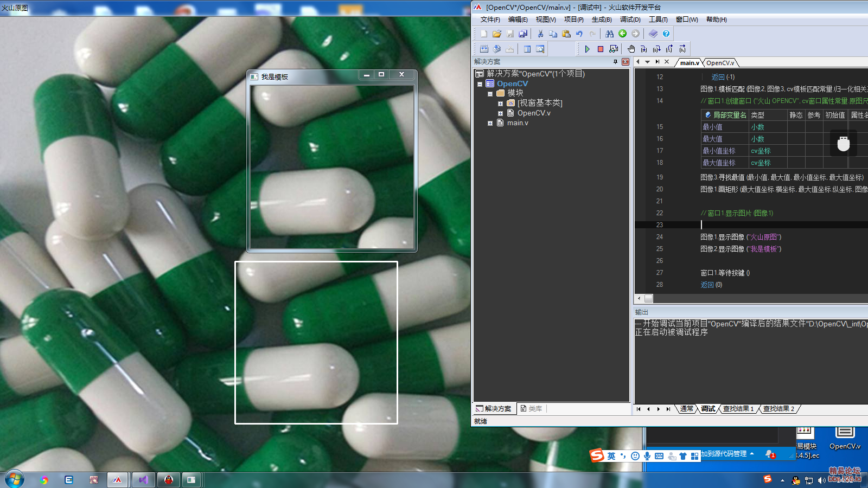Image resolution: width=868 pixels, height=488 pixels.
Task: Click the paste clipboard icon
Action: tap(566, 34)
